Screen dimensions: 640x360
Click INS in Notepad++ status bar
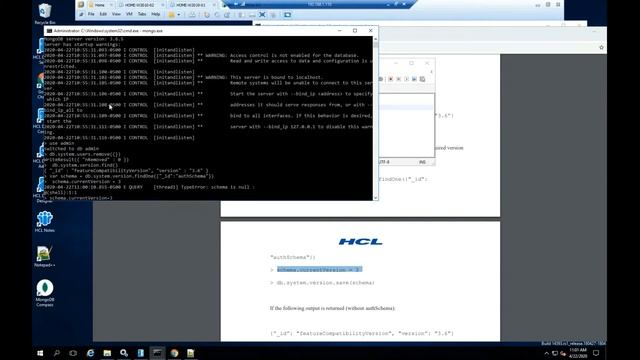click(422, 162)
